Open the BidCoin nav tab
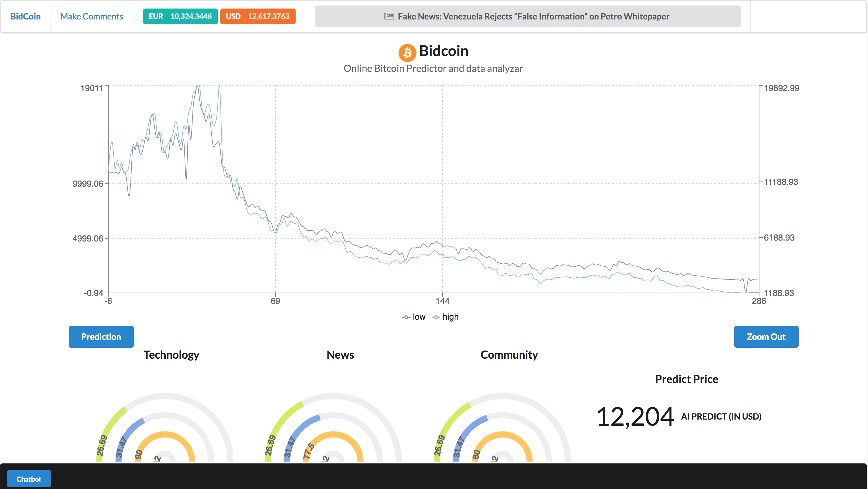 coord(25,16)
